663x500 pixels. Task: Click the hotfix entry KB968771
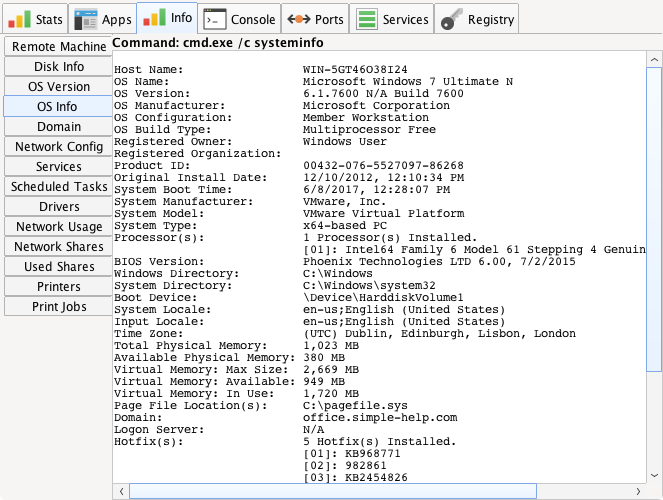[373, 454]
